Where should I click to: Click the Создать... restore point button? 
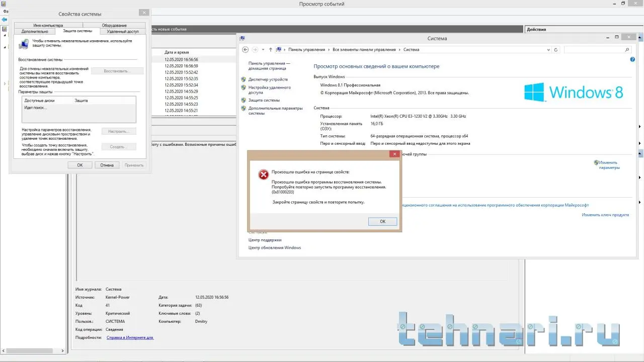119,147
